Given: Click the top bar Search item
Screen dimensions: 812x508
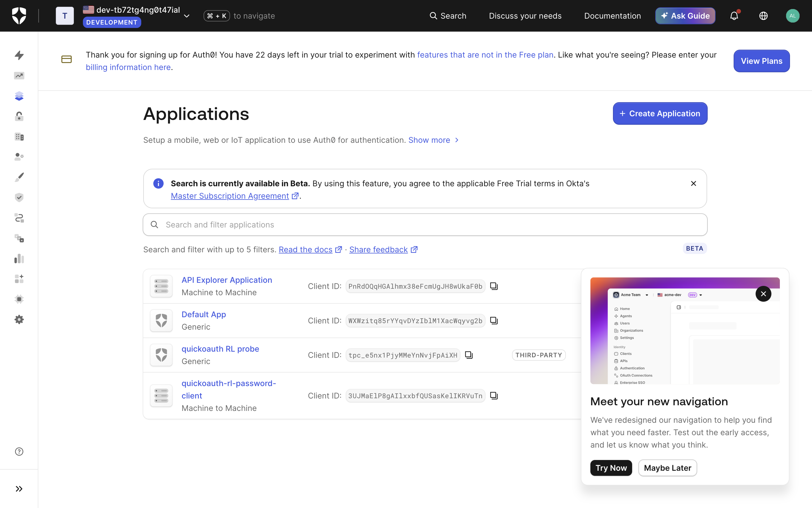Looking at the screenshot, I should tap(448, 16).
